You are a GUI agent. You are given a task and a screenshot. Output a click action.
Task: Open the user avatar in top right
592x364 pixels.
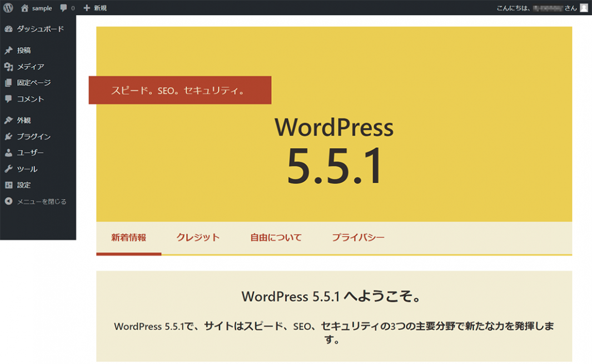pos(584,8)
